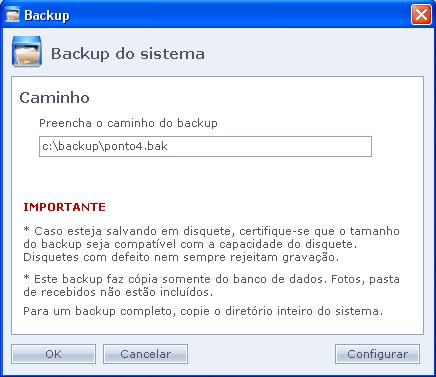The height and width of the screenshot is (377, 436).
Task: Click the 'Caminho' section label
Action: click(54, 98)
